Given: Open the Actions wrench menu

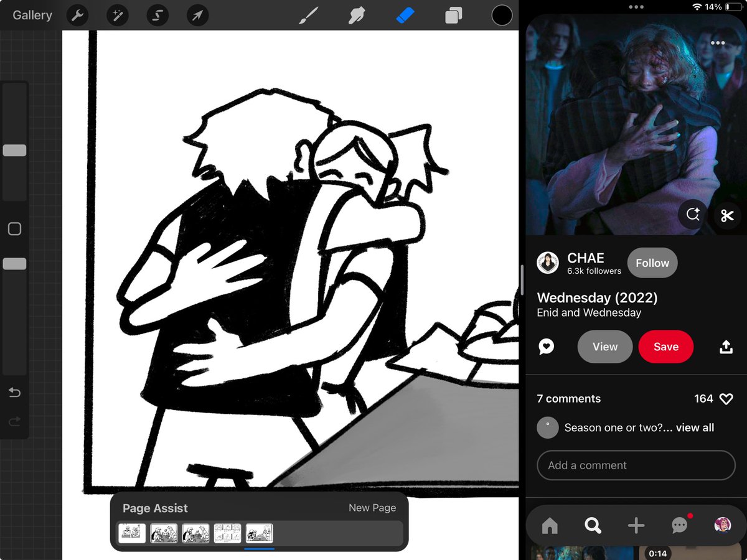Looking at the screenshot, I should tap(77, 15).
